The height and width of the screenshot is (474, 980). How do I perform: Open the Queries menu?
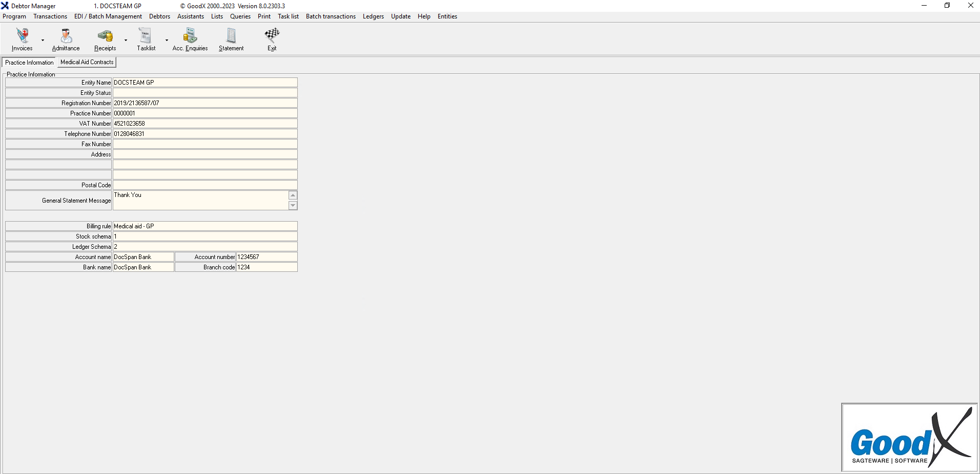240,16
